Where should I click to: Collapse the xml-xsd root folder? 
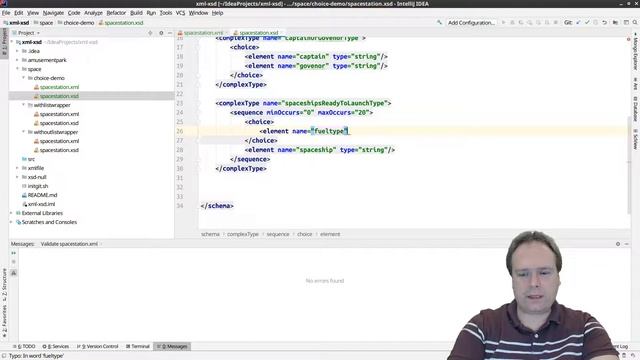coord(12,42)
